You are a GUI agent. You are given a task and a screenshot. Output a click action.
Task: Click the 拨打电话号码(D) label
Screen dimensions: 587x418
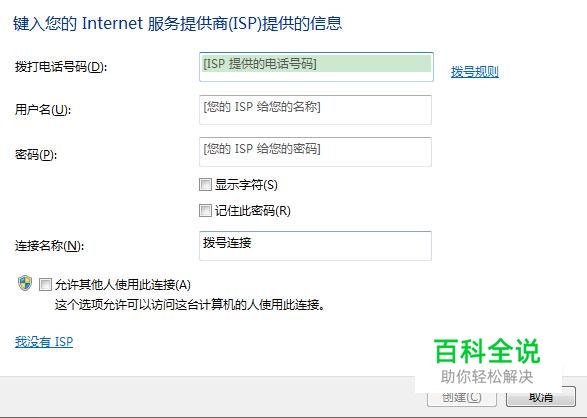click(61, 67)
